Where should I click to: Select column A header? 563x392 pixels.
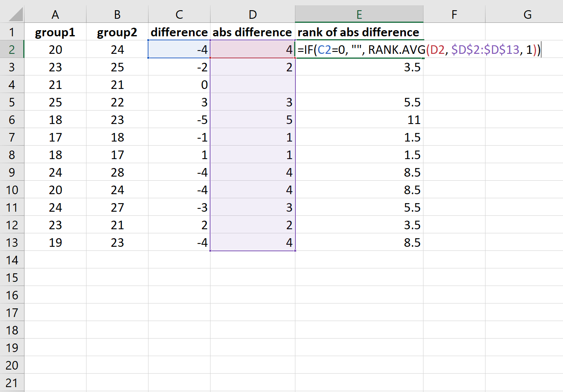point(55,14)
